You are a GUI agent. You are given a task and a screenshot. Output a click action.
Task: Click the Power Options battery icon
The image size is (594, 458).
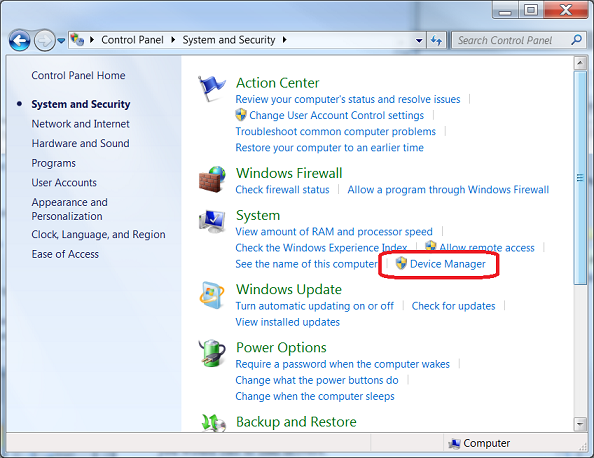tap(212, 353)
